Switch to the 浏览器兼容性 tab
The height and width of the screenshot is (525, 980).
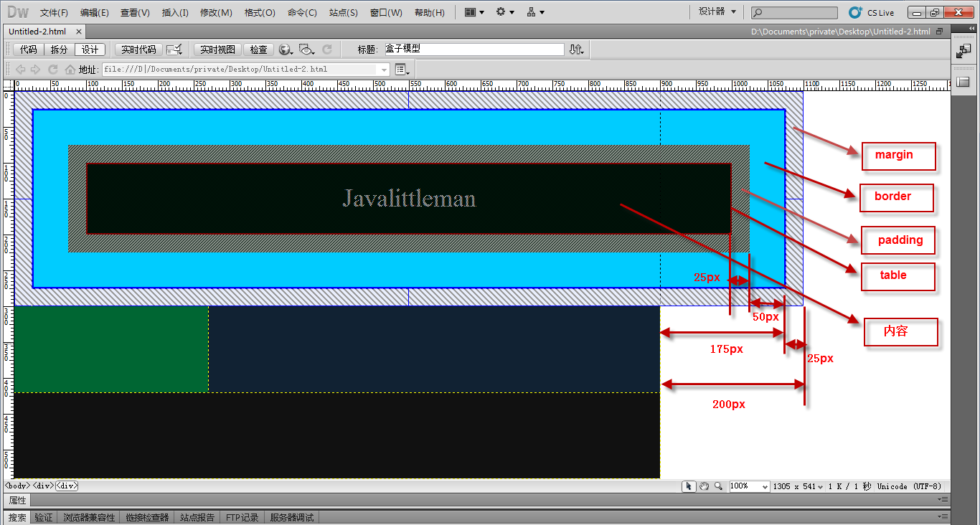click(89, 517)
